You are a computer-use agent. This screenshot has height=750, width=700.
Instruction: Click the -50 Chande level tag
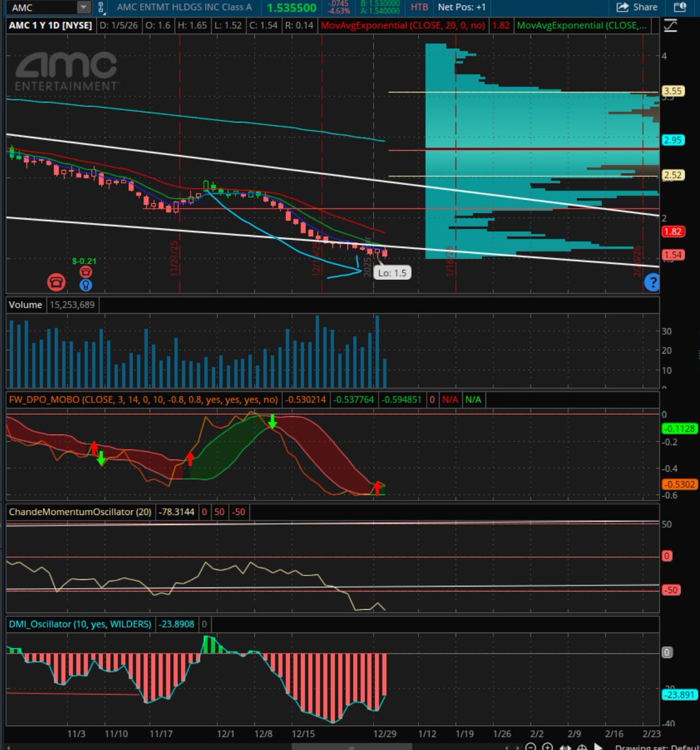pyautogui.click(x=670, y=590)
